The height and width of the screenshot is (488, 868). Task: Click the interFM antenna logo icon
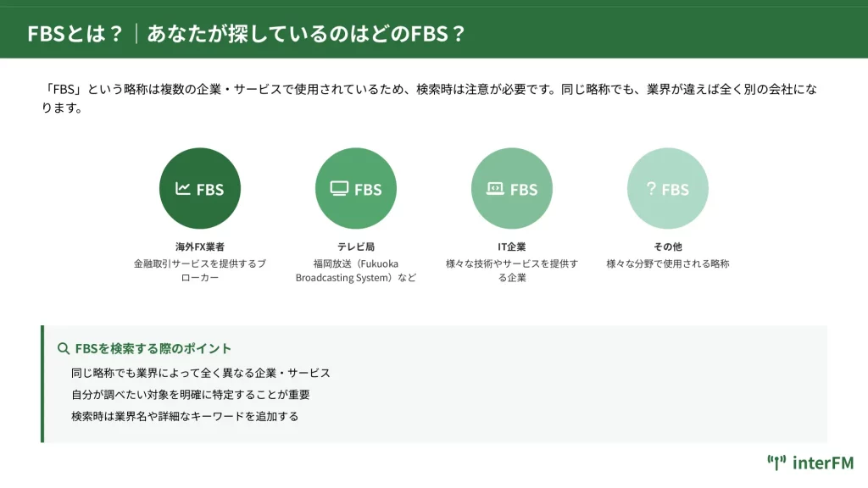point(776,463)
